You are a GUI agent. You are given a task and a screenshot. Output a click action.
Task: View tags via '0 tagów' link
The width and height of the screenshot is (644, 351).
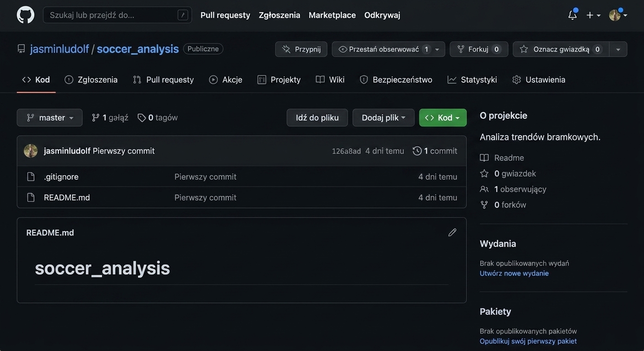(158, 117)
